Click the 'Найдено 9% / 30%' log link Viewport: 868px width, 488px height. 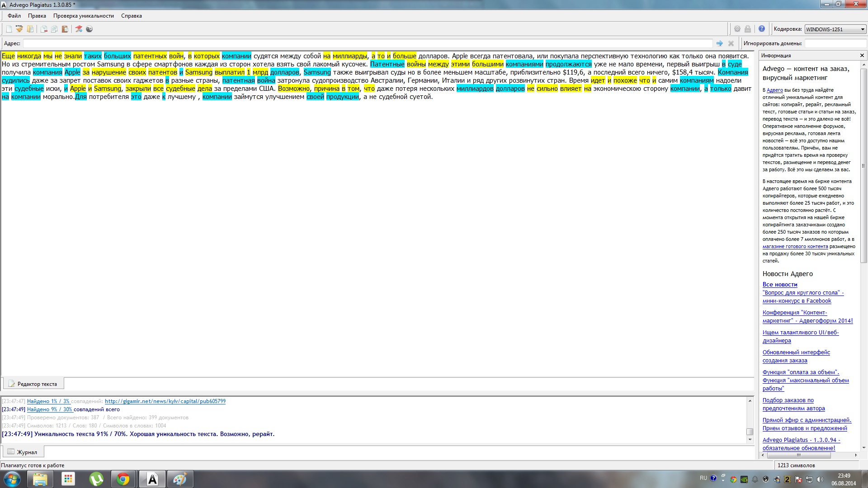50,409
